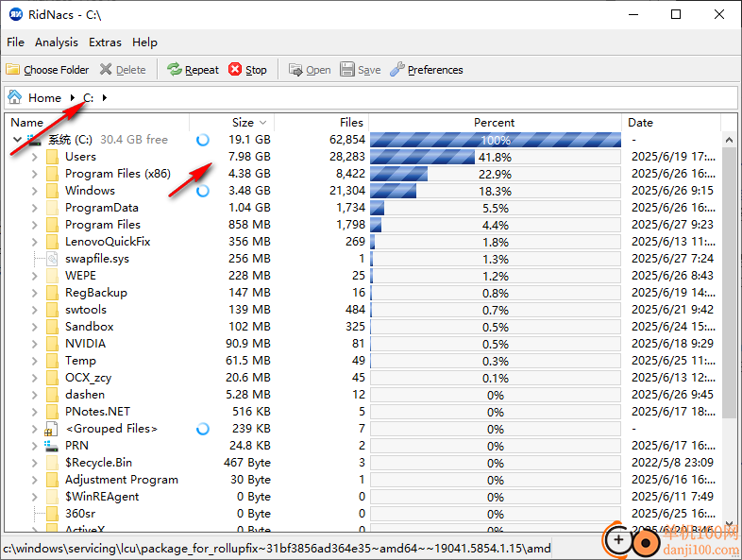742x560 pixels.
Task: Click the Choose Folder icon
Action: (13, 70)
